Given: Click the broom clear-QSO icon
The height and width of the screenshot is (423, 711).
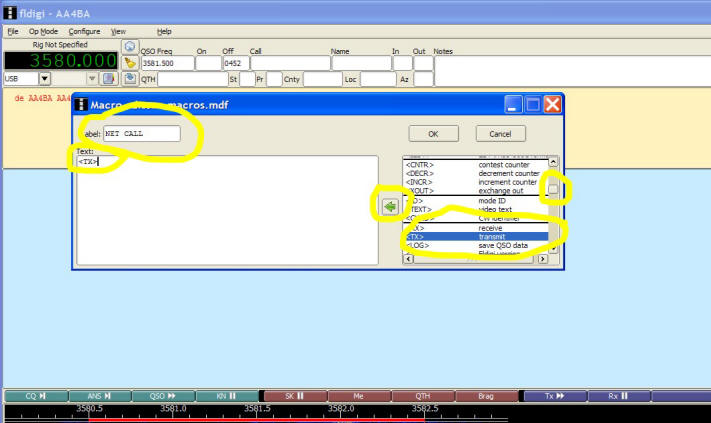Looking at the screenshot, I should click(130, 63).
